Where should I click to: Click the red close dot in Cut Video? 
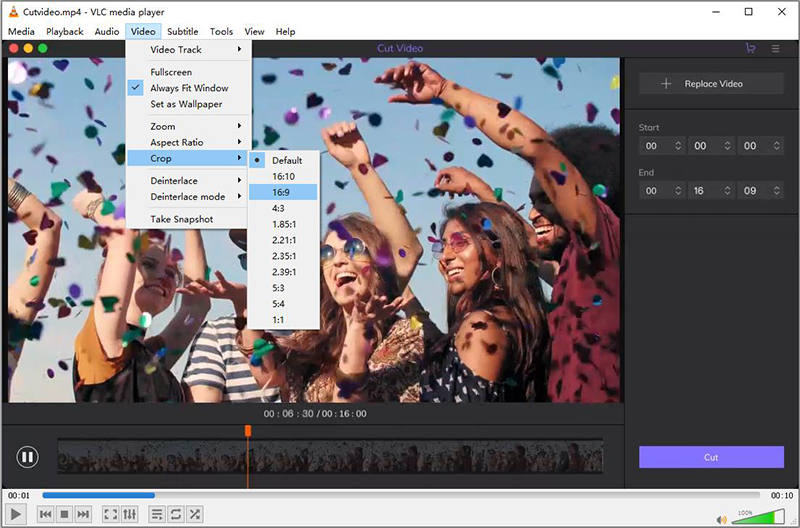pyautogui.click(x=14, y=48)
